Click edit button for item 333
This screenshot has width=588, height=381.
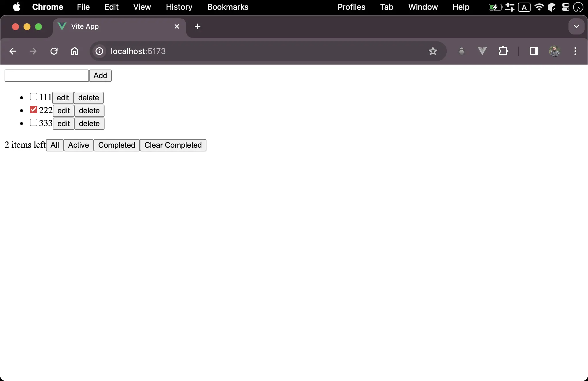pyautogui.click(x=63, y=124)
